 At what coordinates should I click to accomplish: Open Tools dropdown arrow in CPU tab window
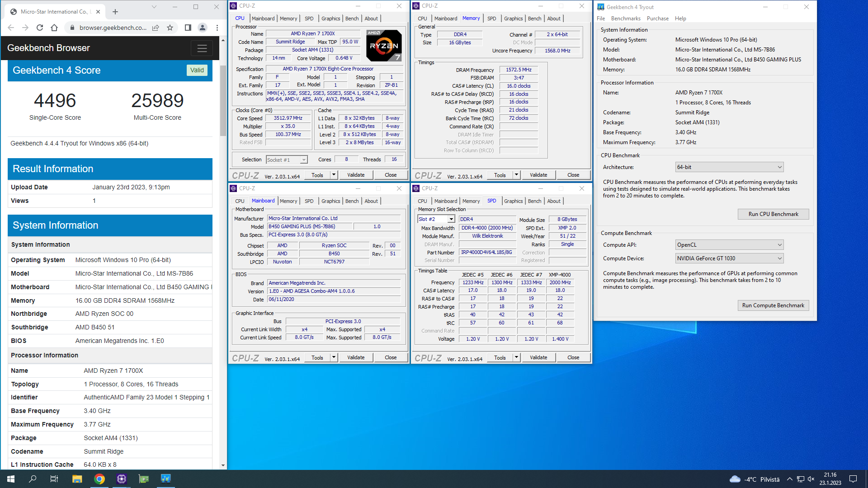[x=334, y=175]
